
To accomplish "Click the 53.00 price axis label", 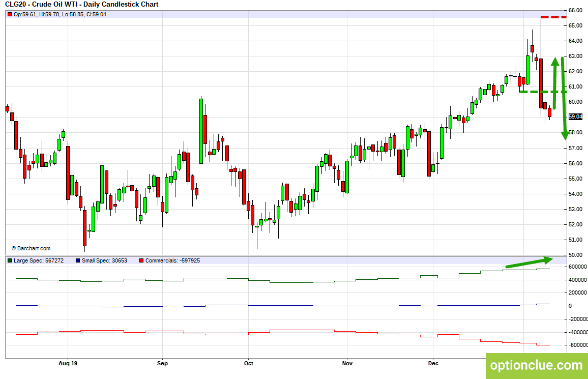I will tap(575, 209).
